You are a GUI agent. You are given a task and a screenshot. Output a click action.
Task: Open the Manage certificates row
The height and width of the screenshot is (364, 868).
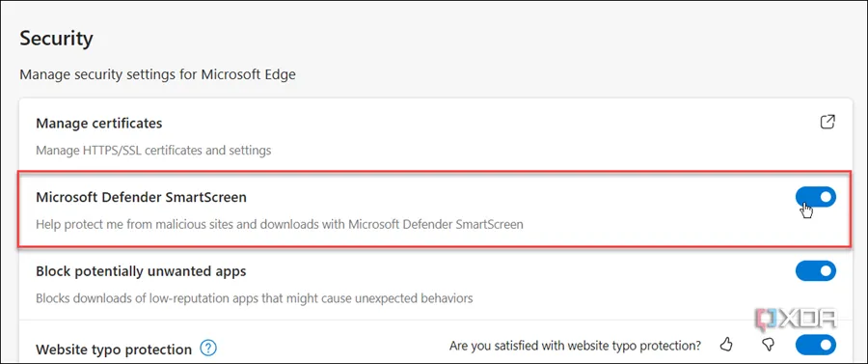click(435, 136)
